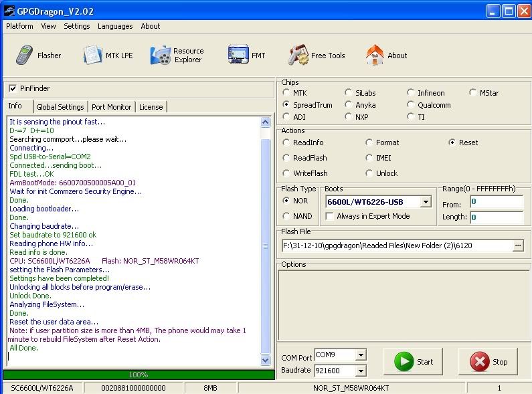
Task: Open the Port Monitor tab
Action: click(111, 107)
